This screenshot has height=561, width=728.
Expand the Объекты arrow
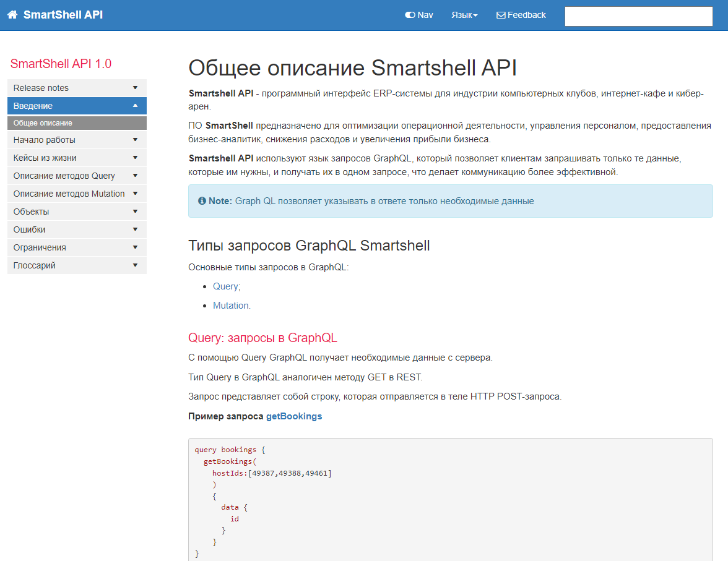pos(135,212)
